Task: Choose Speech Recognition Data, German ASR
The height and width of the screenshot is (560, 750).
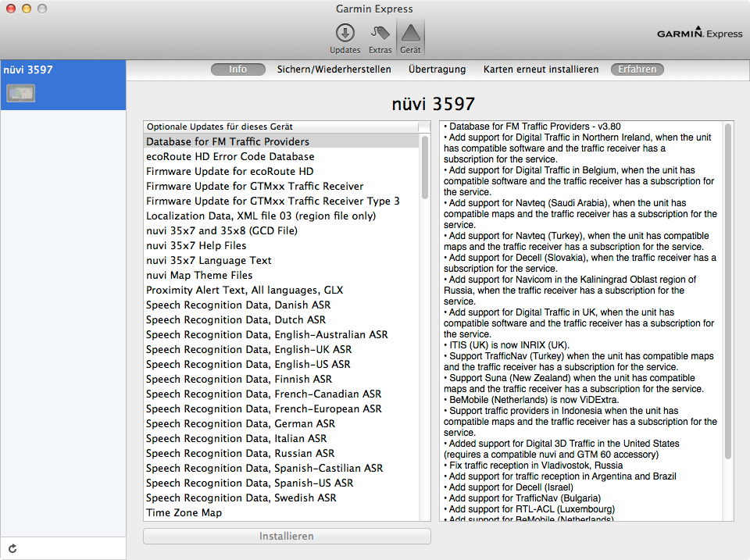Action: [240, 423]
